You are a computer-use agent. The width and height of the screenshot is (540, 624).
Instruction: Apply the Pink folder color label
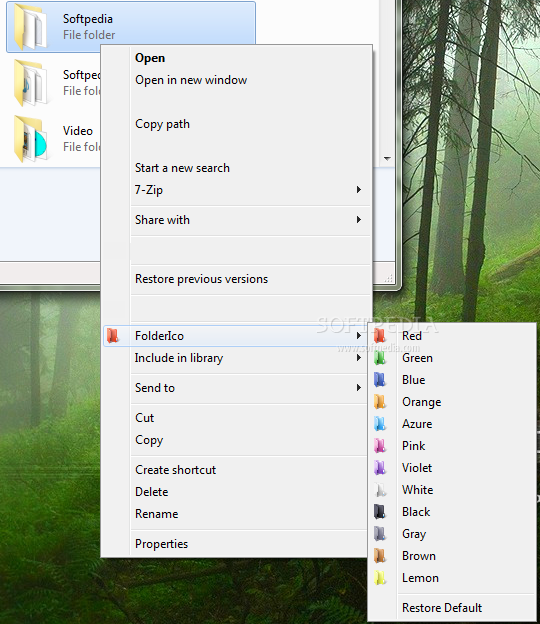413,446
